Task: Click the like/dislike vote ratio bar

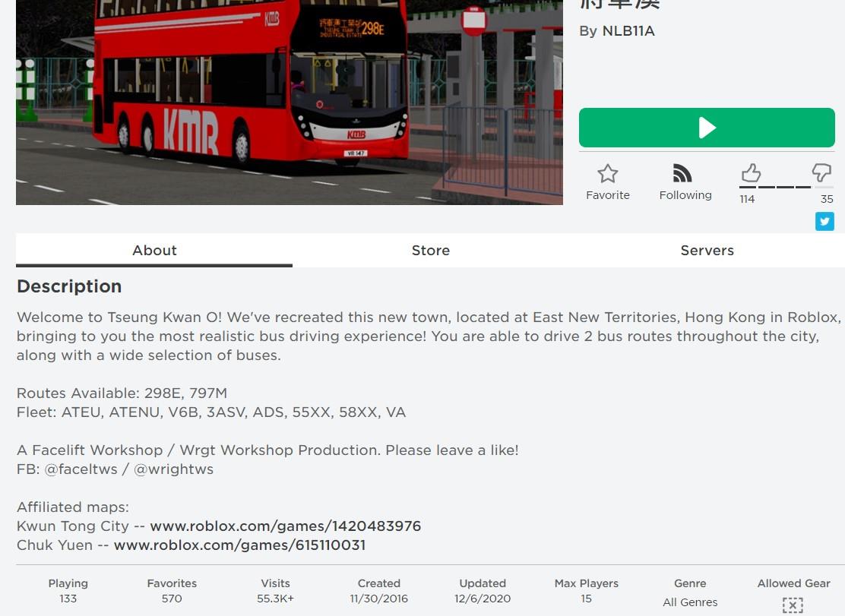Action: (x=786, y=188)
